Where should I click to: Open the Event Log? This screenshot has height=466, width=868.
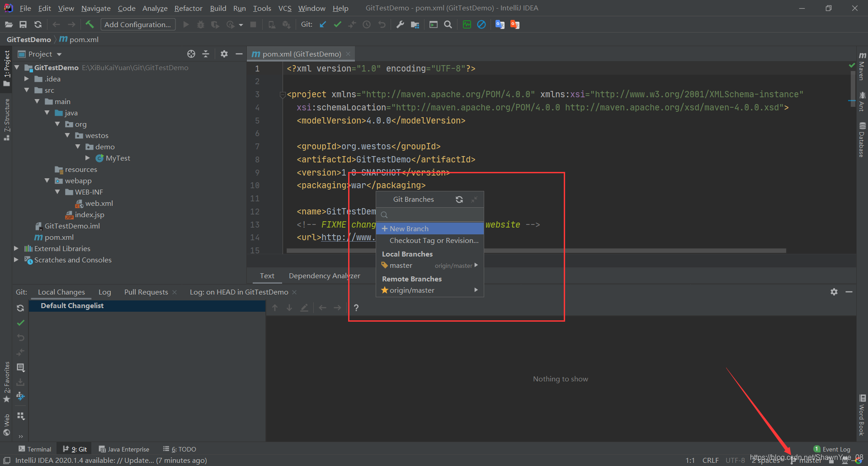832,449
